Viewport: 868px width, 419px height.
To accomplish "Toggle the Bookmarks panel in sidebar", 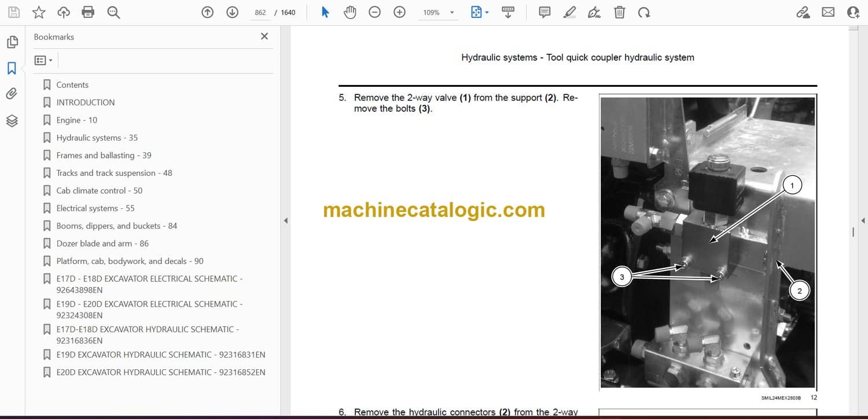I will pyautogui.click(x=12, y=68).
